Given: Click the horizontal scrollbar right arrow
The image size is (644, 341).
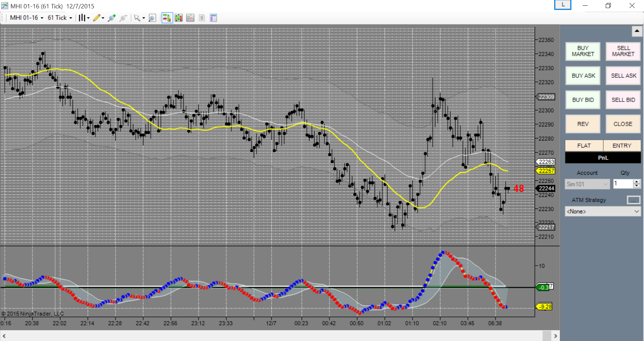Looking at the screenshot, I should [x=555, y=336].
